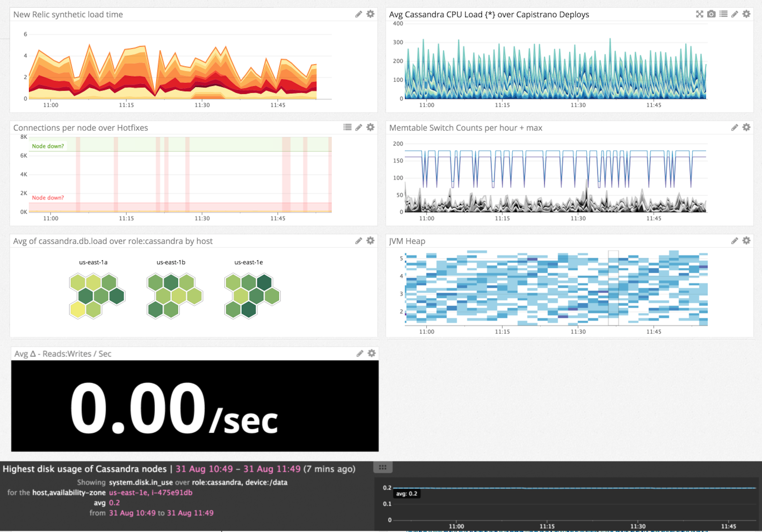Viewport: 762px width, 532px height.
Task: Click the avg: 0.2 tooltip on disk usage chart
Action: [407, 493]
